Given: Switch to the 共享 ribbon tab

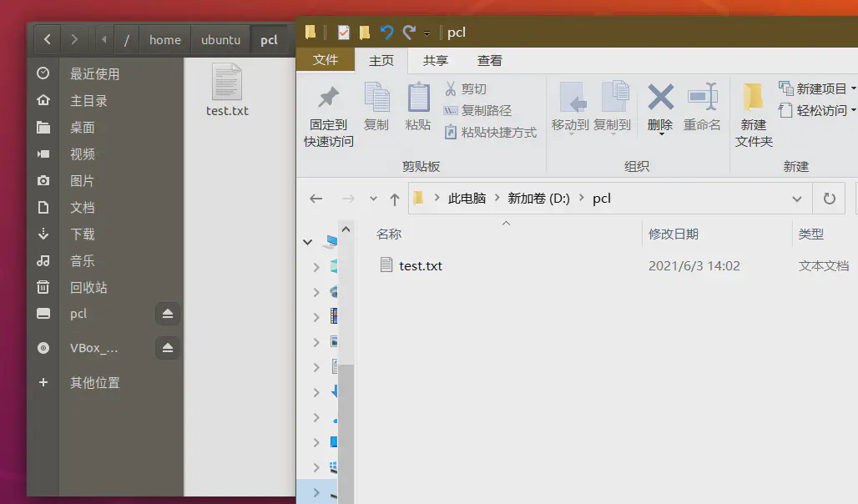Looking at the screenshot, I should click(436, 60).
